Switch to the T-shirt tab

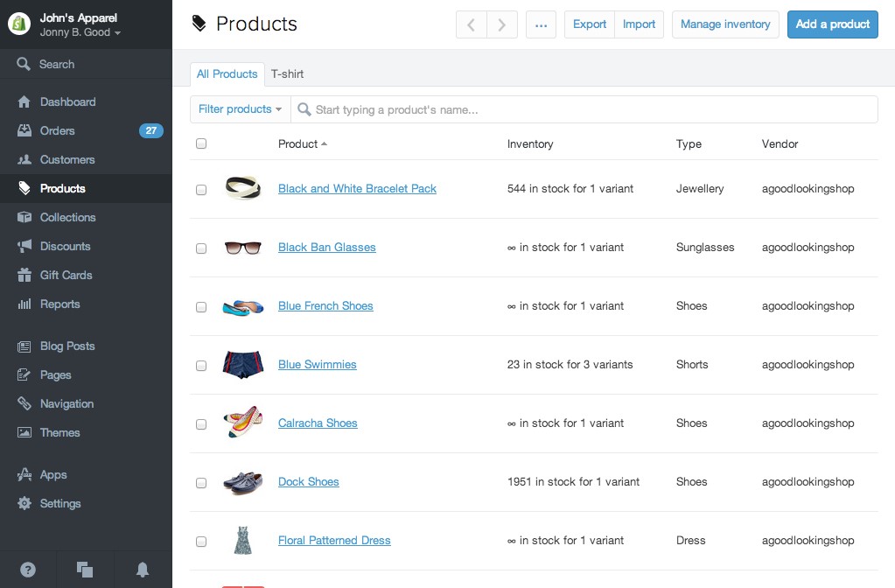click(287, 73)
